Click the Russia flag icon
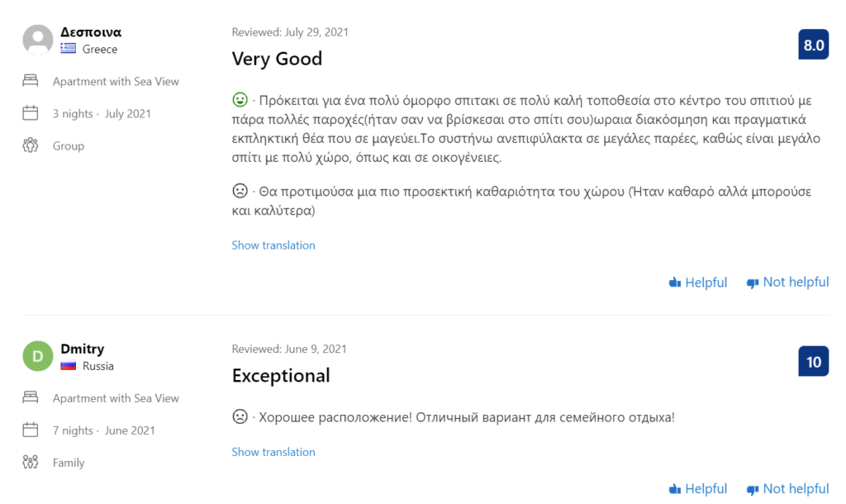This screenshot has width=846, height=504. point(69,366)
